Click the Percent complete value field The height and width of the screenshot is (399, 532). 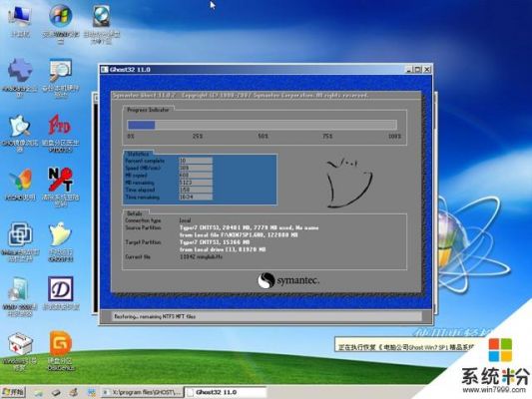pyautogui.click(x=196, y=161)
